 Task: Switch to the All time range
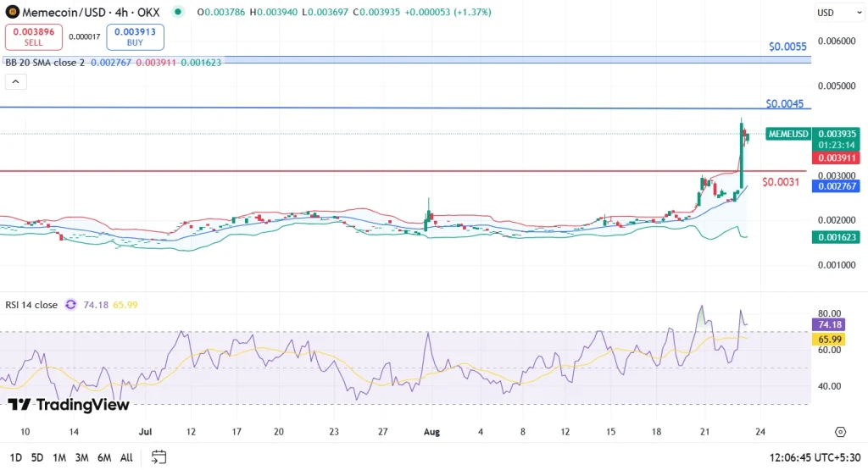(126, 457)
